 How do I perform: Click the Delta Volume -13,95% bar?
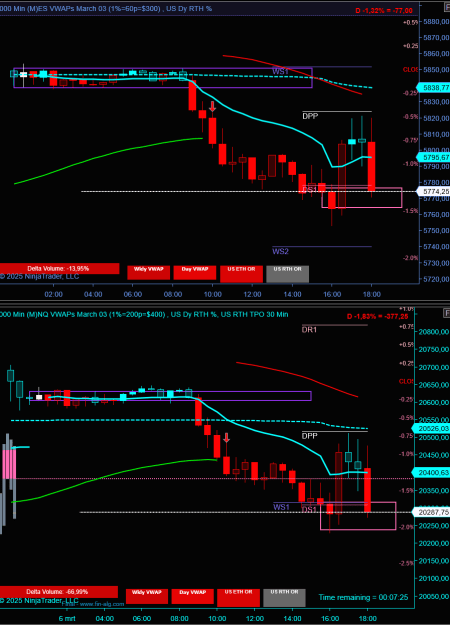point(59,269)
